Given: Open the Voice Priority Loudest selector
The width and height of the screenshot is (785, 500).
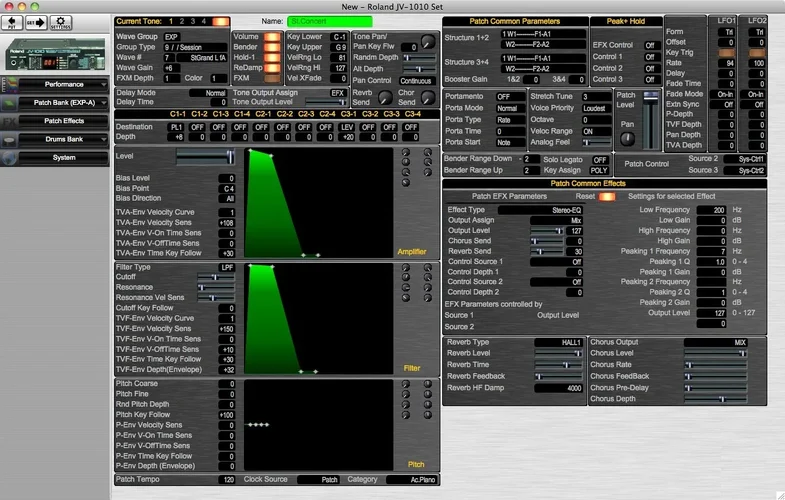Looking at the screenshot, I should pos(596,108).
